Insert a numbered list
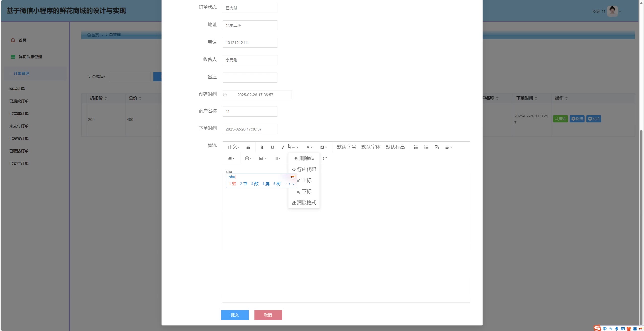 point(426,147)
